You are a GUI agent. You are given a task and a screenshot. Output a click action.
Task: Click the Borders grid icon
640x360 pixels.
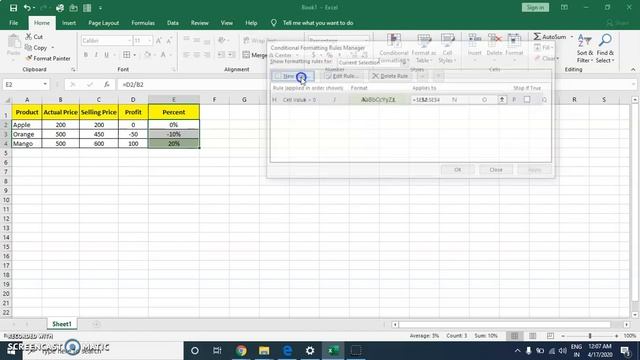127,55
